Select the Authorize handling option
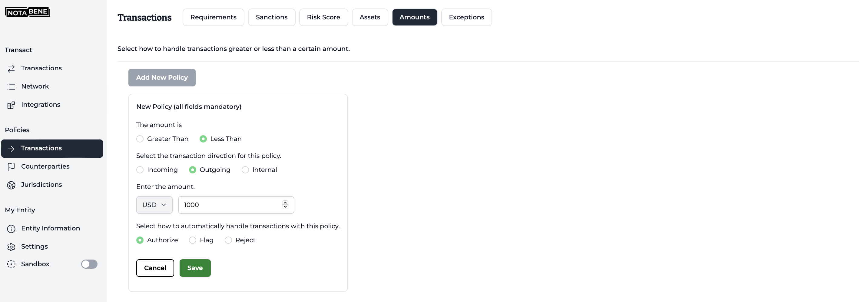 pyautogui.click(x=140, y=240)
